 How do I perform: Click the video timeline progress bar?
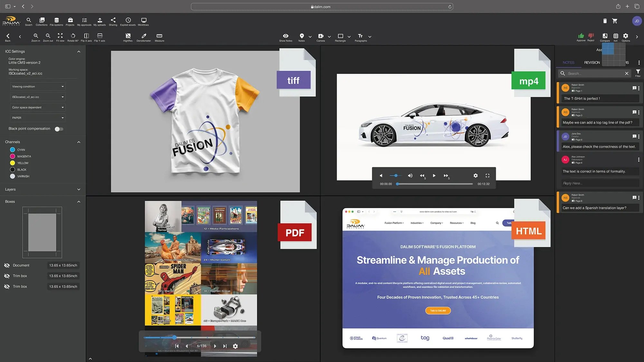pos(435,184)
